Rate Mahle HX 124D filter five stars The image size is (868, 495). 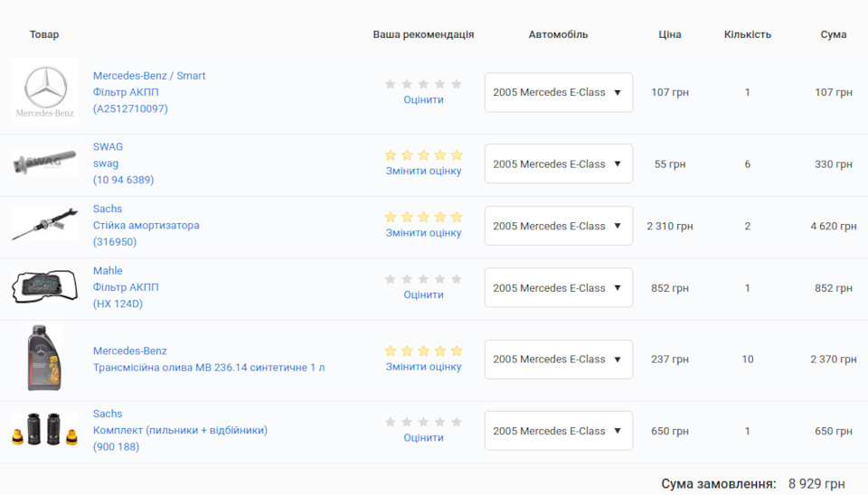tap(457, 279)
